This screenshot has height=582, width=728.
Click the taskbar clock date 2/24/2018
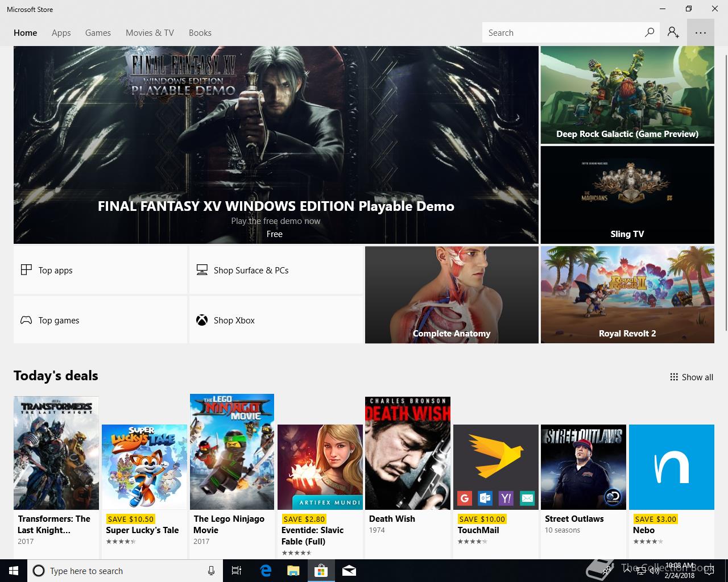(679, 575)
